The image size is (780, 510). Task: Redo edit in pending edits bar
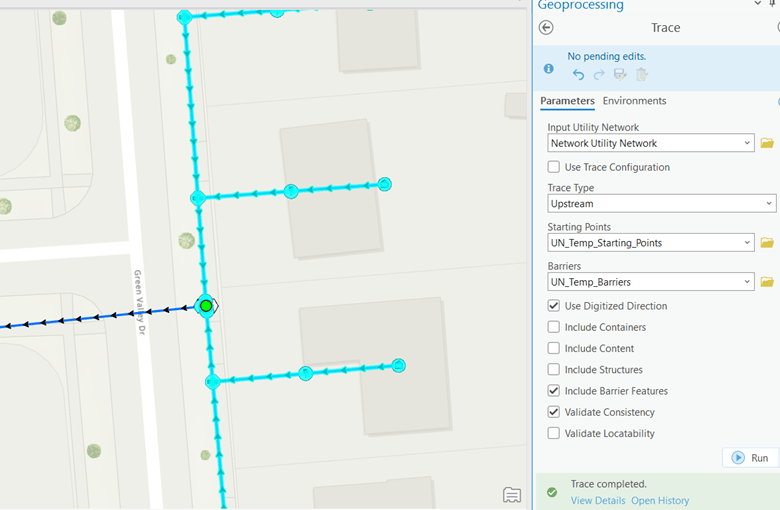[599, 75]
